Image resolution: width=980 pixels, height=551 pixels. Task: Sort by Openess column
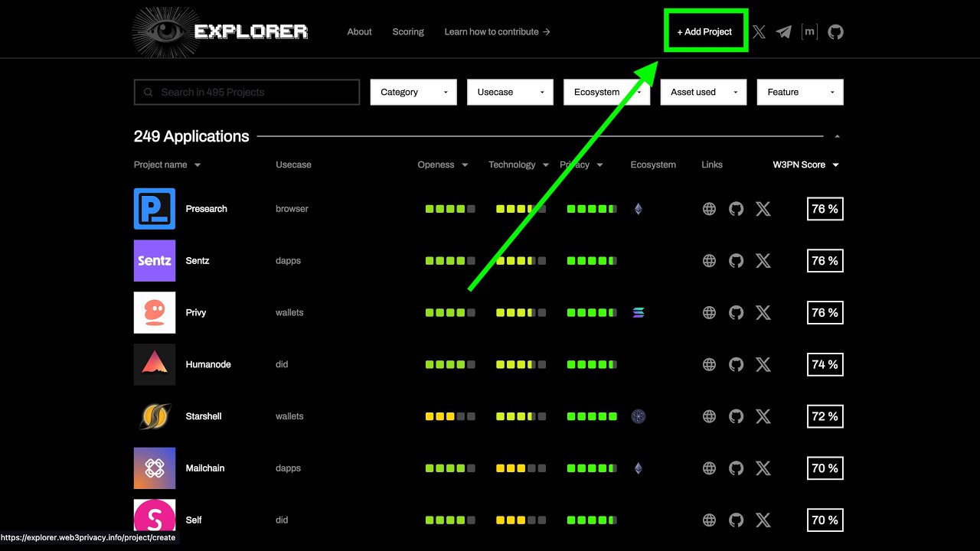[443, 165]
